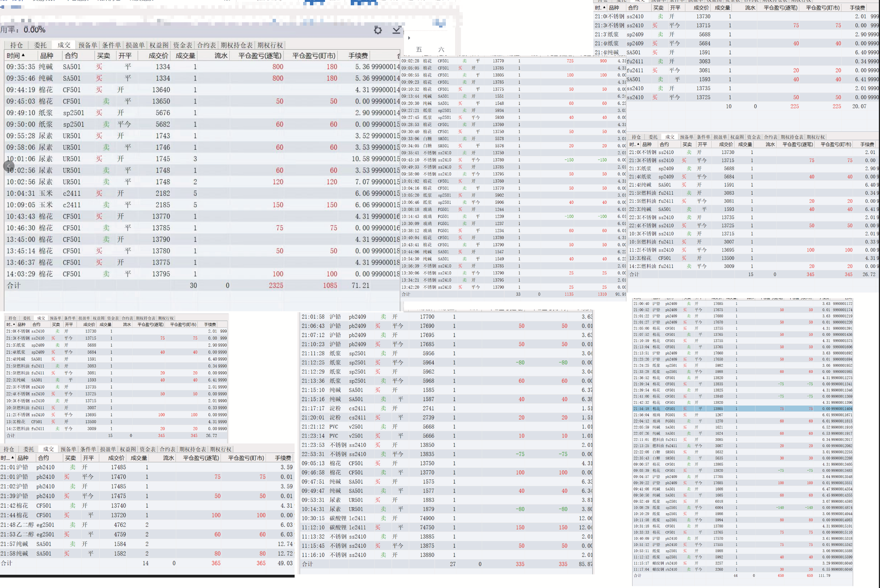The width and height of the screenshot is (880, 588).
Task: Click 成交价 header in right-middle panel table
Action: point(726,144)
